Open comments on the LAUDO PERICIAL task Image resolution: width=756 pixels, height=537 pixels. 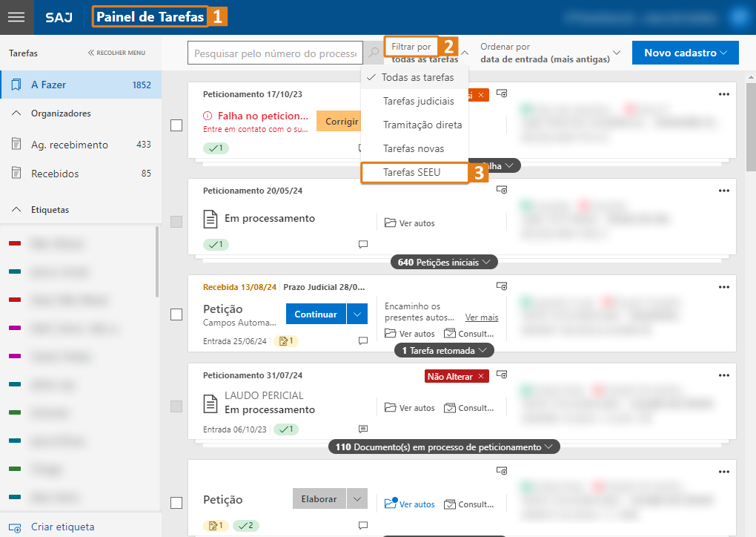coord(363,429)
